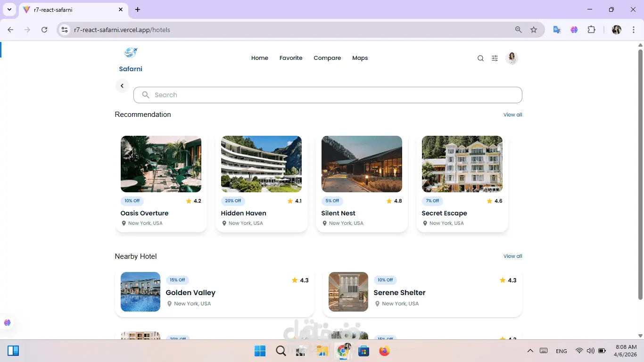Click the 4.2 rating on Oasis Overture
This screenshot has width=644, height=362.
coord(193,201)
